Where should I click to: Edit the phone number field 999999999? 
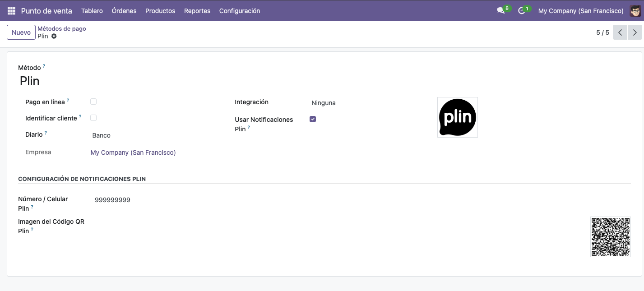(x=112, y=200)
